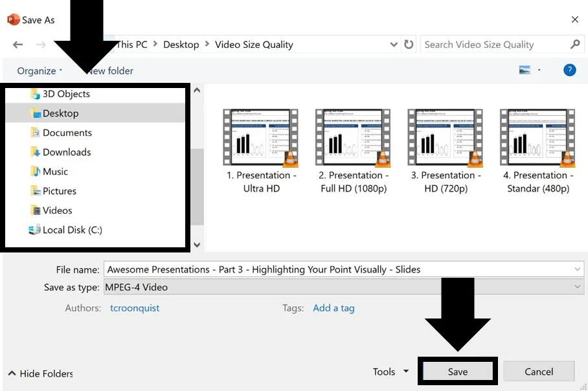Open the help question mark icon
Viewport: 588px width, 391px height.
pyautogui.click(x=569, y=70)
